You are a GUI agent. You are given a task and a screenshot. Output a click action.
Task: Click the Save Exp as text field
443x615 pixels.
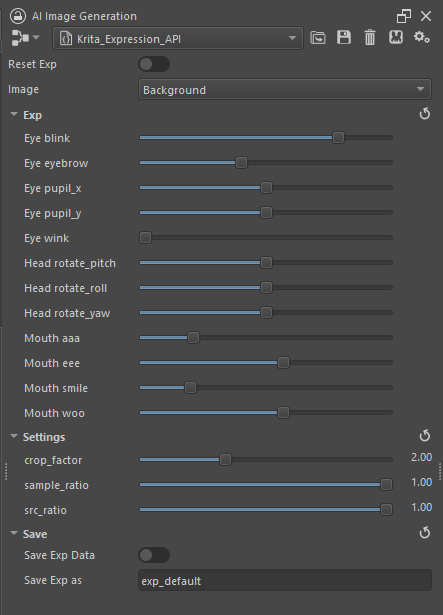(285, 580)
